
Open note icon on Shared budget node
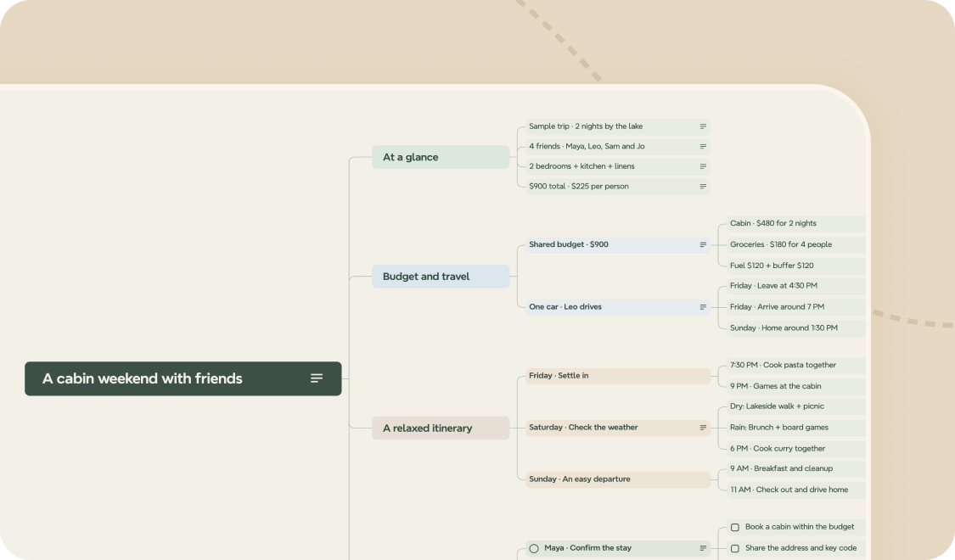click(x=703, y=244)
